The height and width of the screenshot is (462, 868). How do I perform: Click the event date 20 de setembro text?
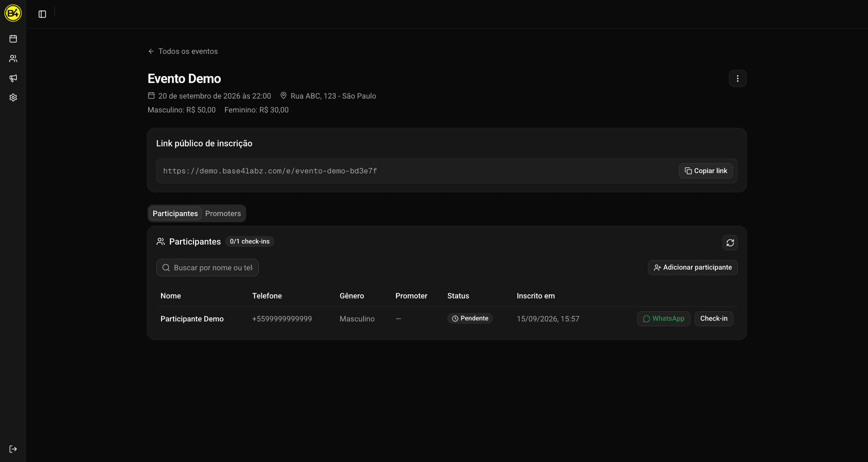(x=215, y=96)
